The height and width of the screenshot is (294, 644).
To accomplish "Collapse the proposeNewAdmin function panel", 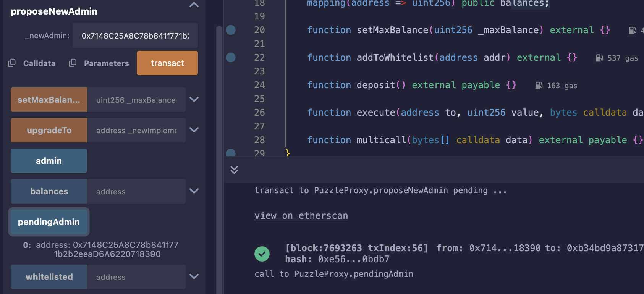I will click(194, 5).
